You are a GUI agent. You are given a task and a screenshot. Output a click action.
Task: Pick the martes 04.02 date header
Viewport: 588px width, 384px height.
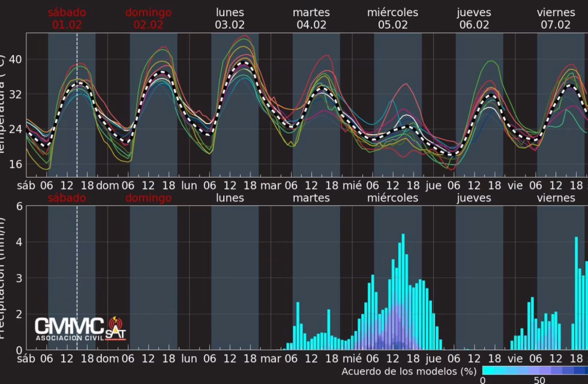[x=311, y=19]
